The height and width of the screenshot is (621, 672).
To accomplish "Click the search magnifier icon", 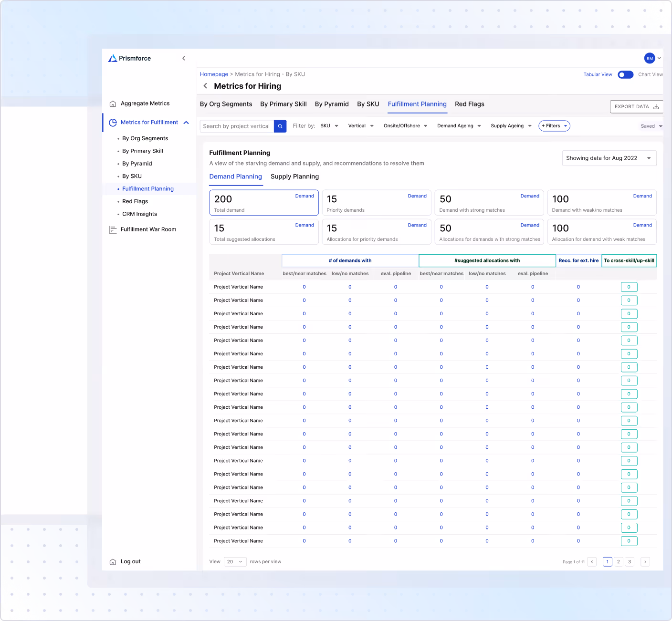I will [280, 126].
